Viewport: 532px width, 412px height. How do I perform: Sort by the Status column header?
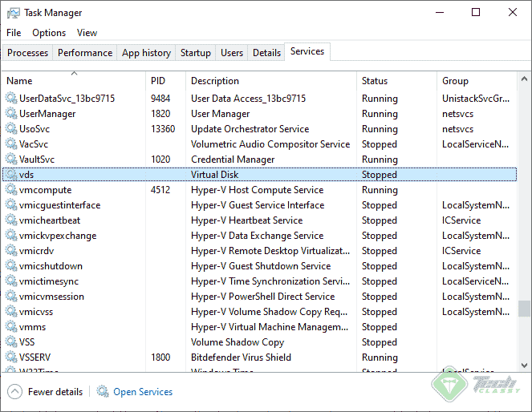[396, 81]
